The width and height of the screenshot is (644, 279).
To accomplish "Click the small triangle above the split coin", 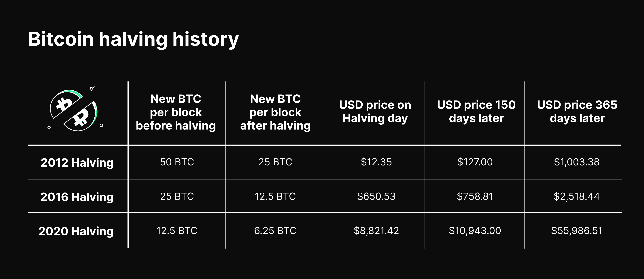I will 92,89.
